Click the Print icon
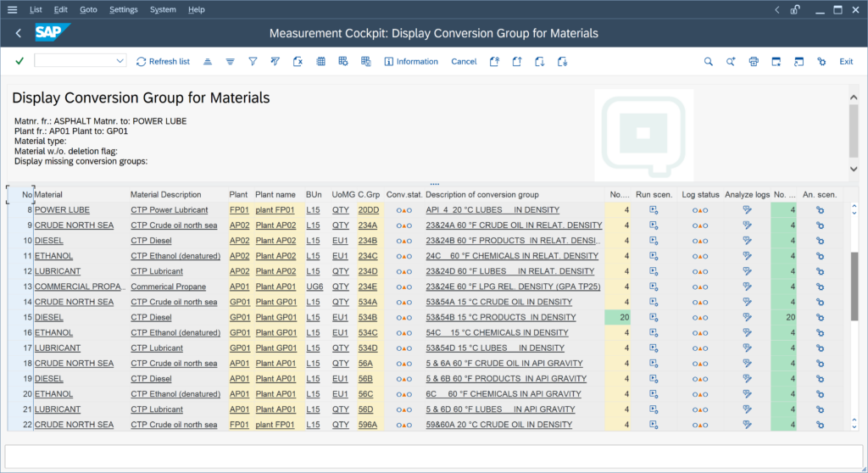 pos(754,62)
